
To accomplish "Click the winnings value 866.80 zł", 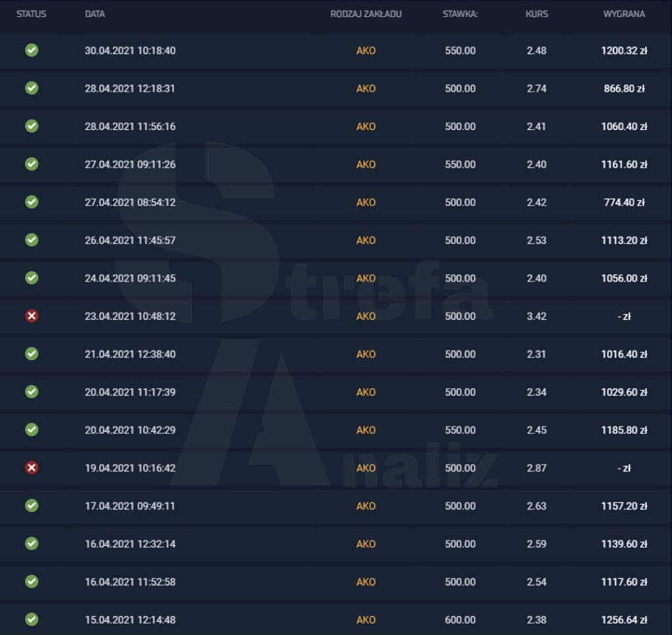I will click(x=624, y=89).
